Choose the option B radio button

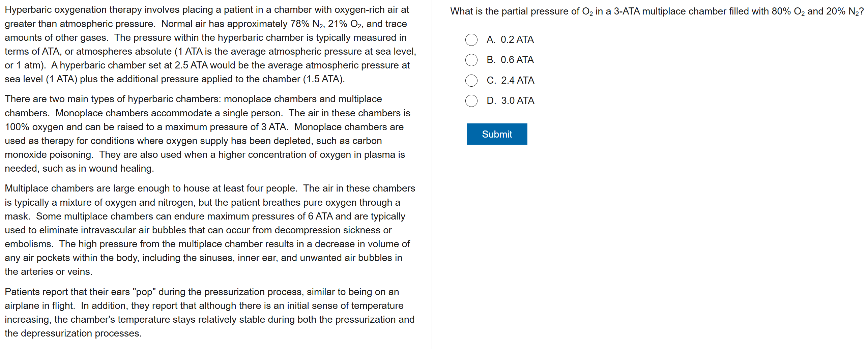pyautogui.click(x=471, y=60)
